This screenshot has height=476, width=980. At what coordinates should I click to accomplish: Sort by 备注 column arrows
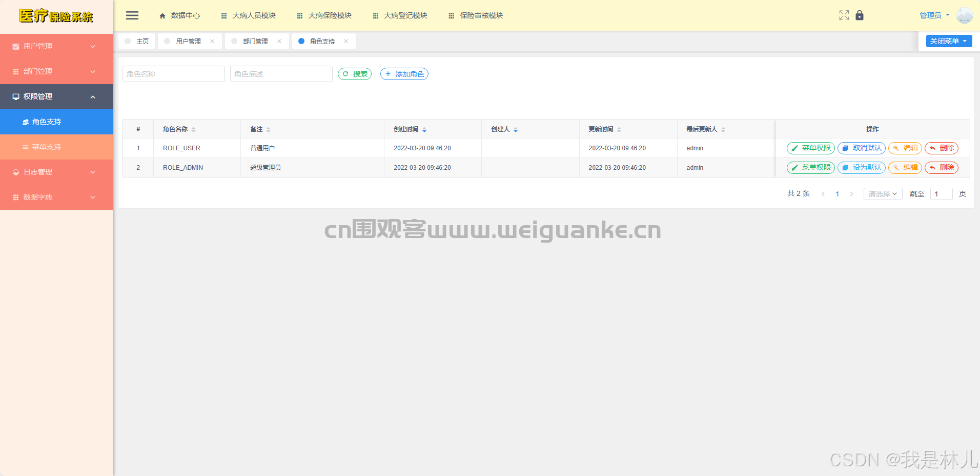pos(269,129)
